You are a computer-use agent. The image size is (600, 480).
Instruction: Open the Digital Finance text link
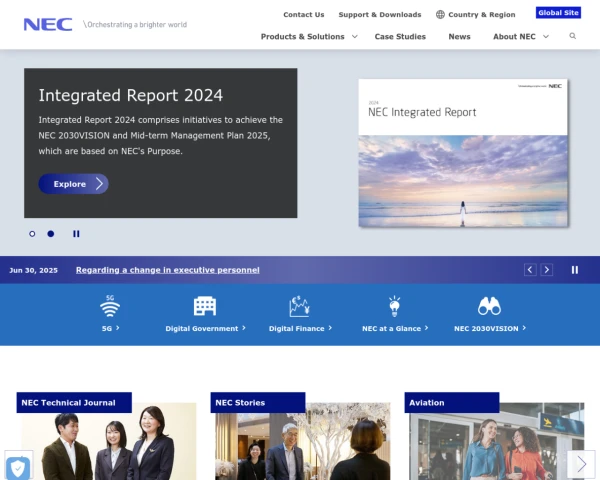tap(300, 328)
